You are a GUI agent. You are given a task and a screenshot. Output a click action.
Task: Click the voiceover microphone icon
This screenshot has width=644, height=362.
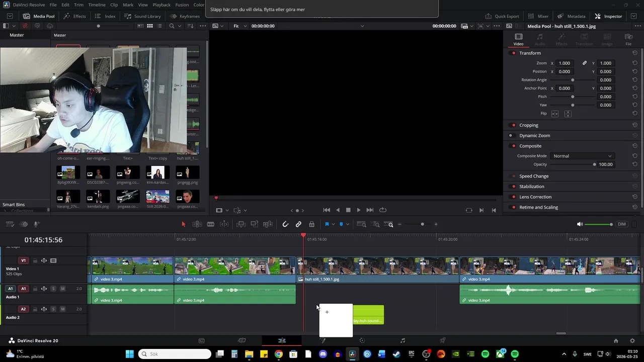click(37, 224)
